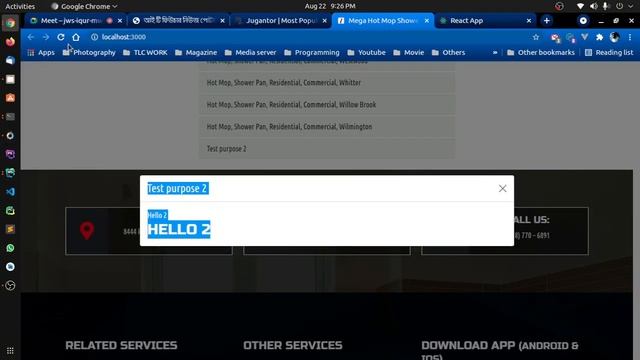Open a new browser tab
The width and height of the screenshot is (640, 360).
pyautogui.click(x=547, y=20)
